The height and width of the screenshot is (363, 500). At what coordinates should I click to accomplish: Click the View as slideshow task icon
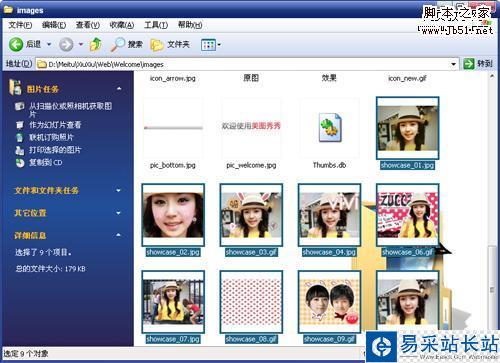click(x=20, y=125)
